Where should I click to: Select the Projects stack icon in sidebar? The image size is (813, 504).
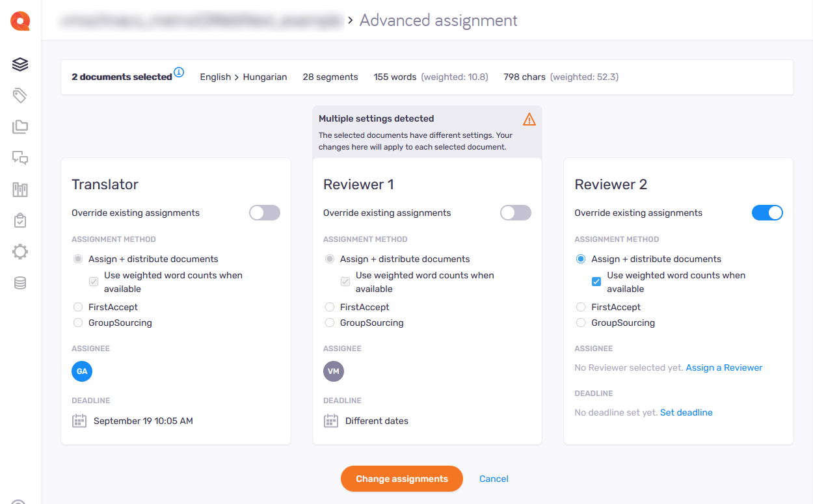pyautogui.click(x=20, y=64)
